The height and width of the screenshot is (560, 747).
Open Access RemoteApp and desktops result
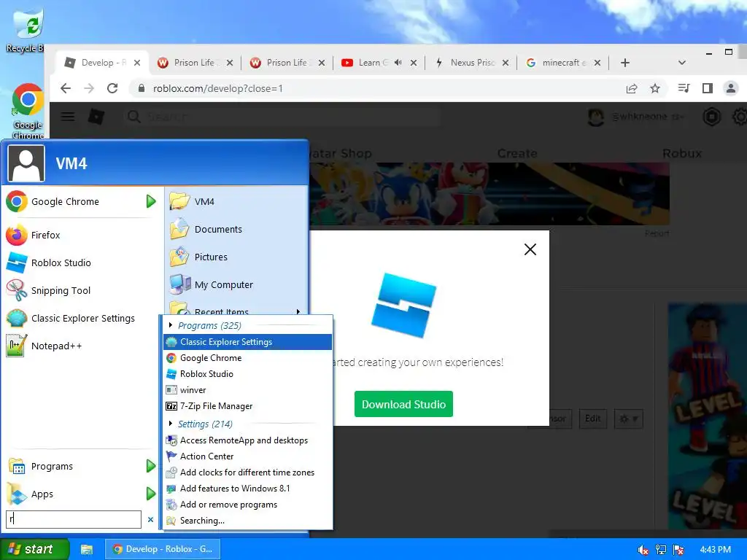point(248,440)
